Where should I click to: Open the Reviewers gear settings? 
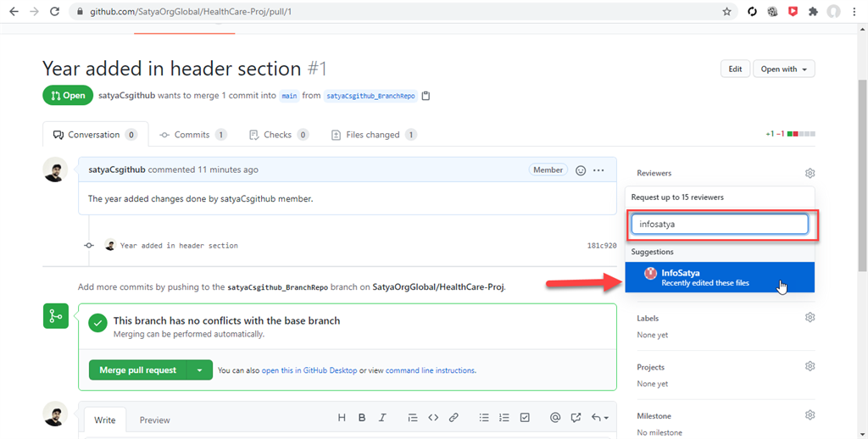tap(810, 173)
